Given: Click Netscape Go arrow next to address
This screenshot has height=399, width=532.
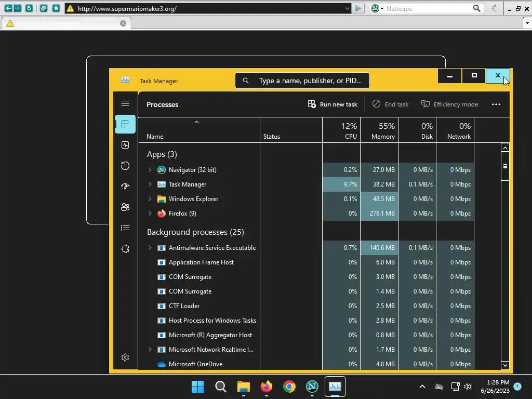Looking at the screenshot, I should pyautogui.click(x=358, y=8).
